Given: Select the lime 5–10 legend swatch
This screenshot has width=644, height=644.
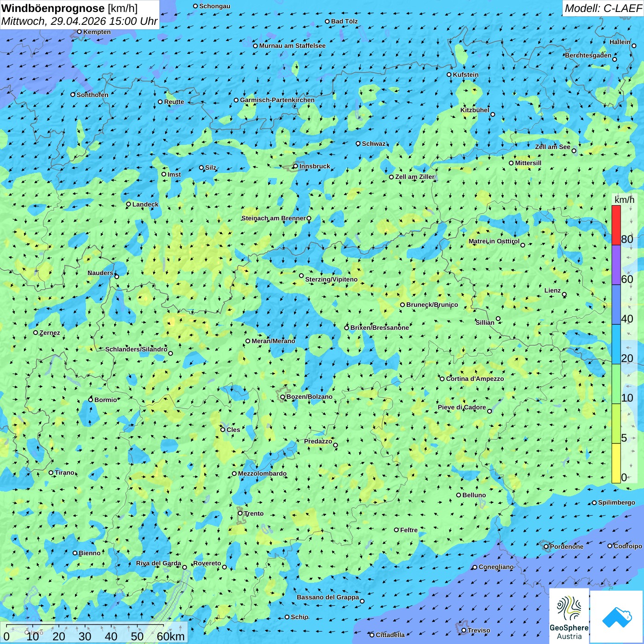Looking at the screenshot, I should point(616,424).
